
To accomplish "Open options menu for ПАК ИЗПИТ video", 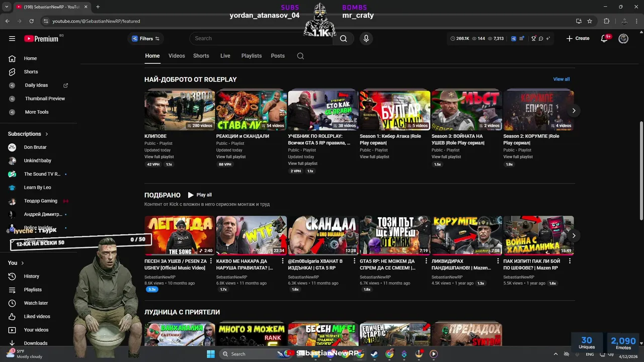I will point(570,261).
